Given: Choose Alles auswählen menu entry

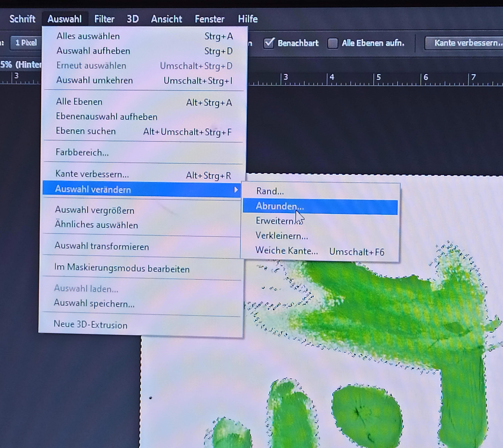Looking at the screenshot, I should click(x=88, y=36).
